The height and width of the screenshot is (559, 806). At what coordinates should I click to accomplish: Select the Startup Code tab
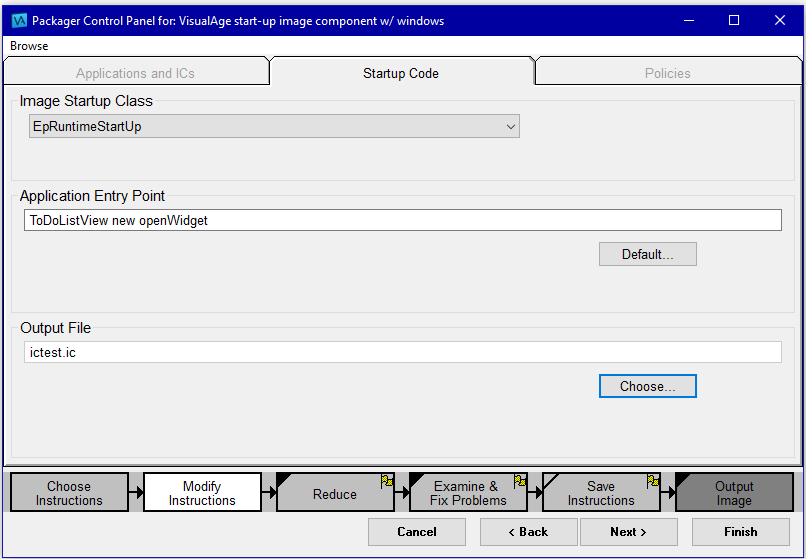[x=401, y=73]
